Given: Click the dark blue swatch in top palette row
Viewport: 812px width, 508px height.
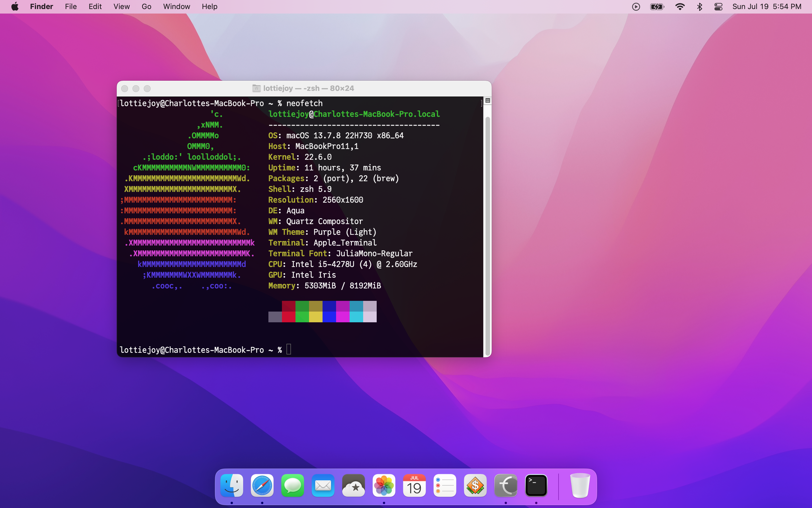Looking at the screenshot, I should pyautogui.click(x=329, y=306).
